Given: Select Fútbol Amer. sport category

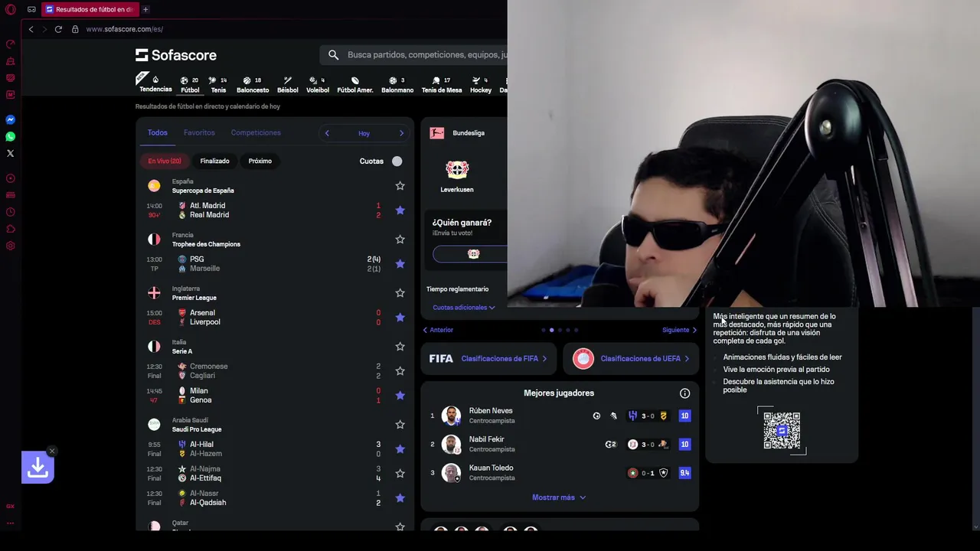Looking at the screenshot, I should click(x=355, y=85).
